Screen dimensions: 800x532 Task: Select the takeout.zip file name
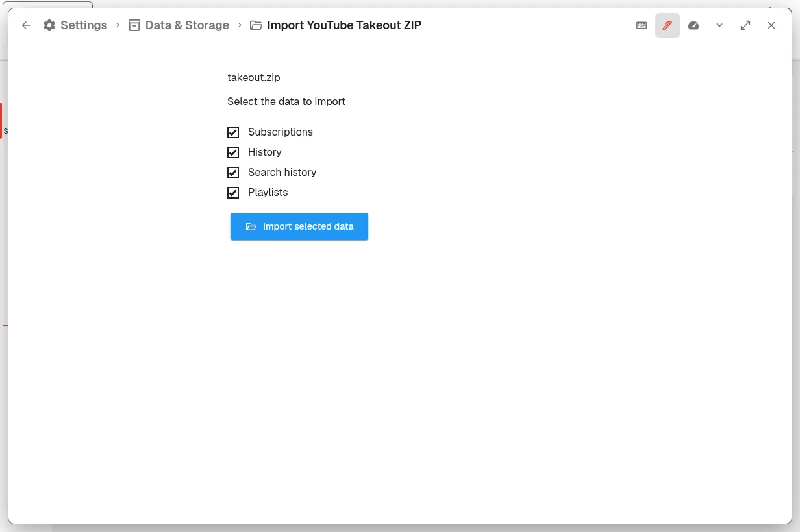click(254, 77)
